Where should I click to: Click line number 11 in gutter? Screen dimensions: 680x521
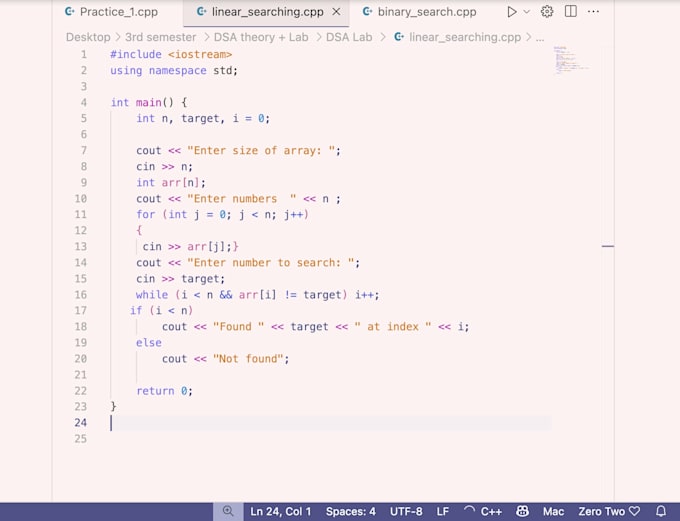point(81,215)
